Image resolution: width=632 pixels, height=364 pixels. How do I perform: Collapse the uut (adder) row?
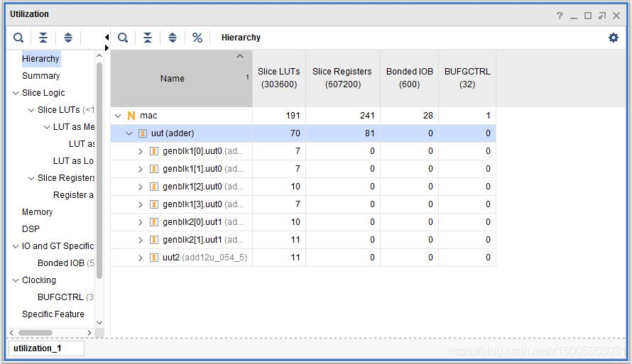pos(129,133)
